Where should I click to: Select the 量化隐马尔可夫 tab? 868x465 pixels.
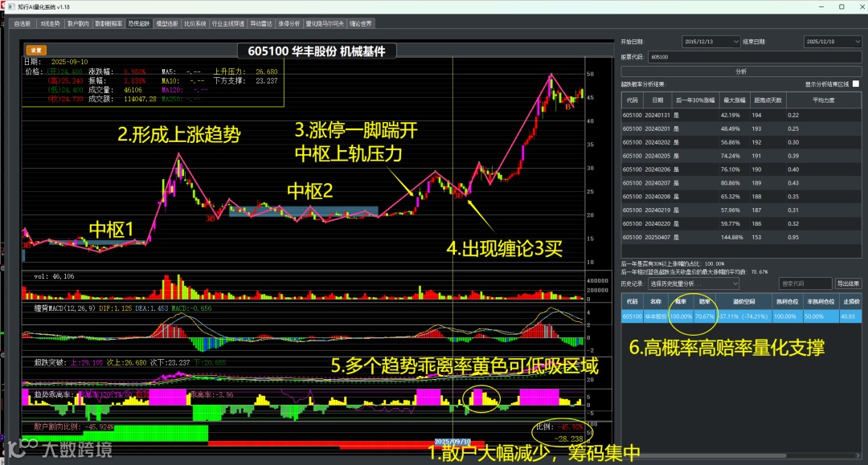325,24
